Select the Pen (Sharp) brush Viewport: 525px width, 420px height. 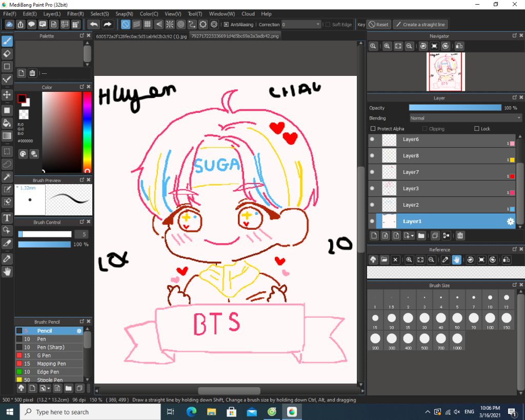[x=49, y=347]
